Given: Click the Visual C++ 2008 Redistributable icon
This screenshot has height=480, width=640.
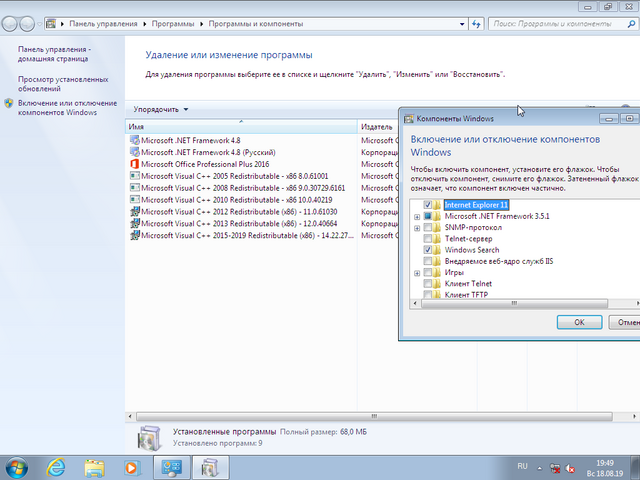Looking at the screenshot, I should point(135,188).
